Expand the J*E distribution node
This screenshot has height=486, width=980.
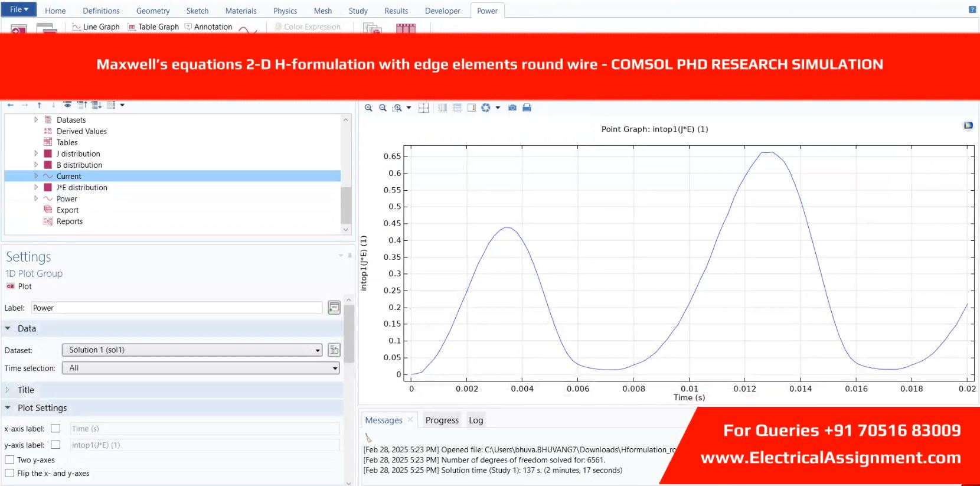click(36, 187)
